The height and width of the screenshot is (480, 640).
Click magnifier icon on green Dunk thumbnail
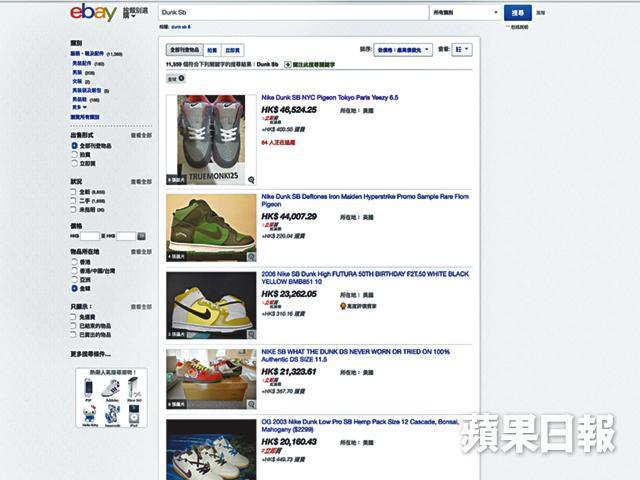(x=251, y=257)
